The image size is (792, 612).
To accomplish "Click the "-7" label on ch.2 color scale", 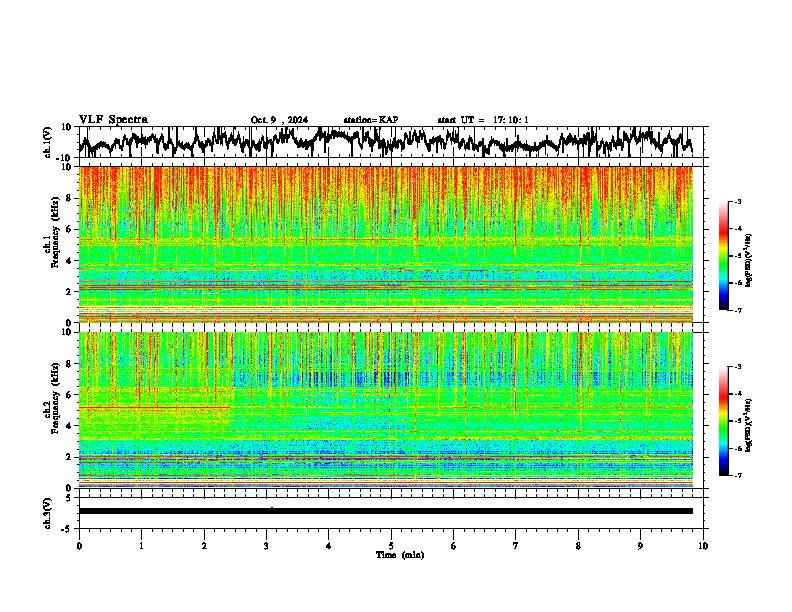I will click(737, 475).
